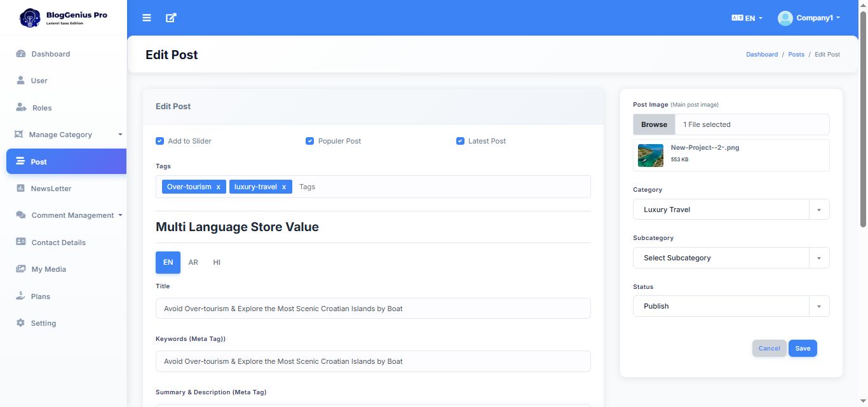The width and height of the screenshot is (868, 407).
Task: Open the Category dropdown showing Luxury Travel
Action: pos(731,210)
